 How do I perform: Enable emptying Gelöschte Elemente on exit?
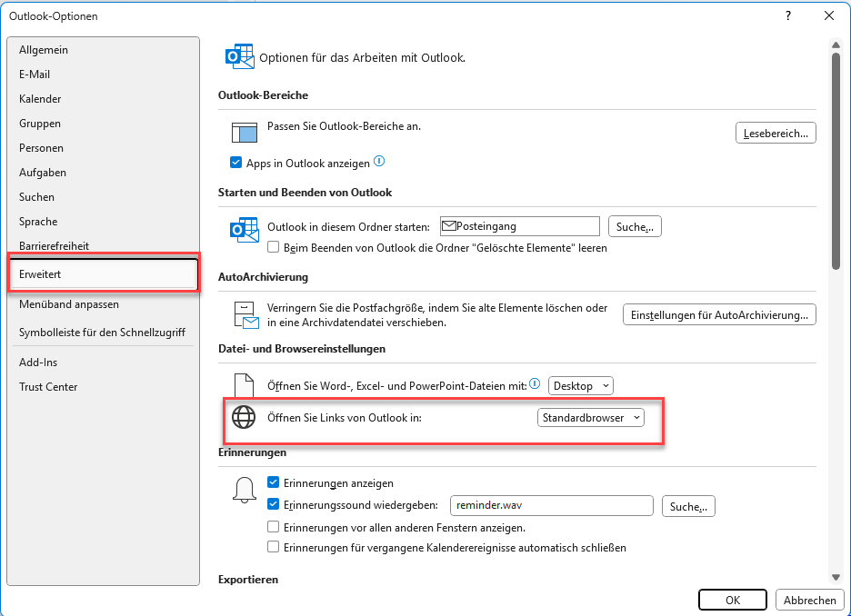274,247
